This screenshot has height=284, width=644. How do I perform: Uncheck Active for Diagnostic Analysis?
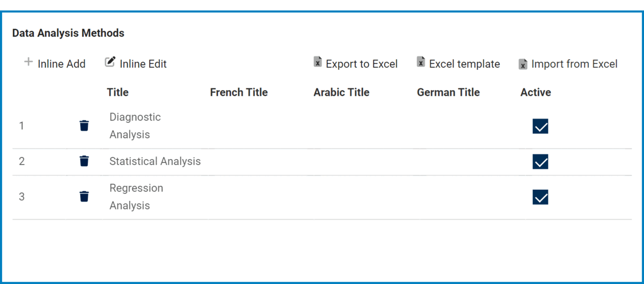coord(540,126)
